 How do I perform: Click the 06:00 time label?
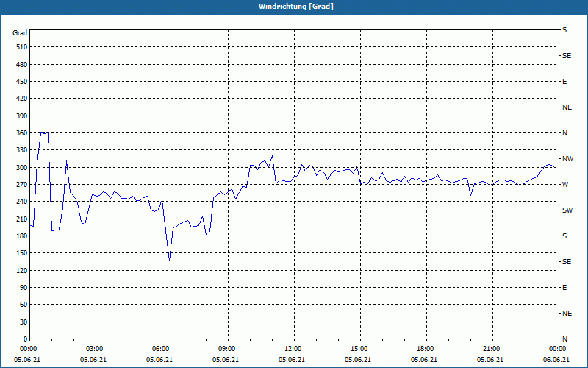point(160,349)
